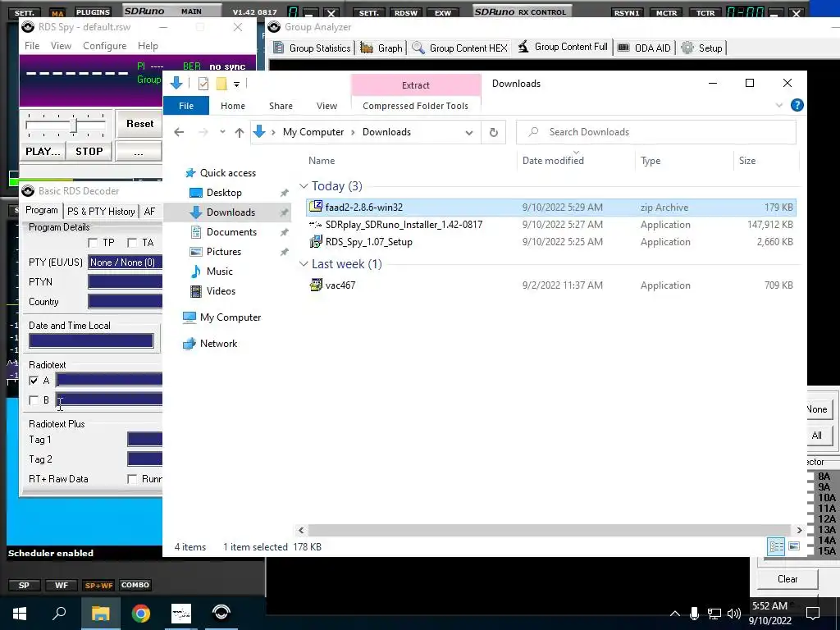Screen dimensions: 840x630
Task: Click Reset button in RDS Spy
Action: 139,124
